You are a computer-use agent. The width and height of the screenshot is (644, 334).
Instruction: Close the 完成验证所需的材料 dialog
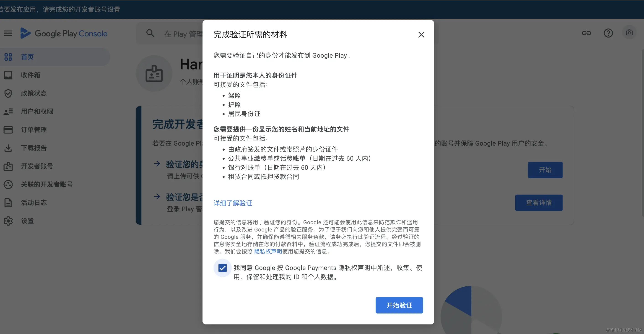pyautogui.click(x=421, y=34)
